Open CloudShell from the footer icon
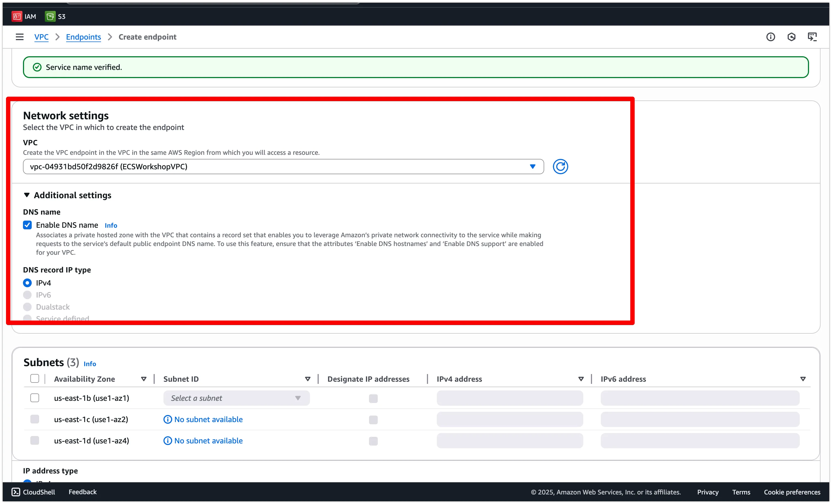This screenshot has height=504, width=832. pyautogui.click(x=16, y=492)
